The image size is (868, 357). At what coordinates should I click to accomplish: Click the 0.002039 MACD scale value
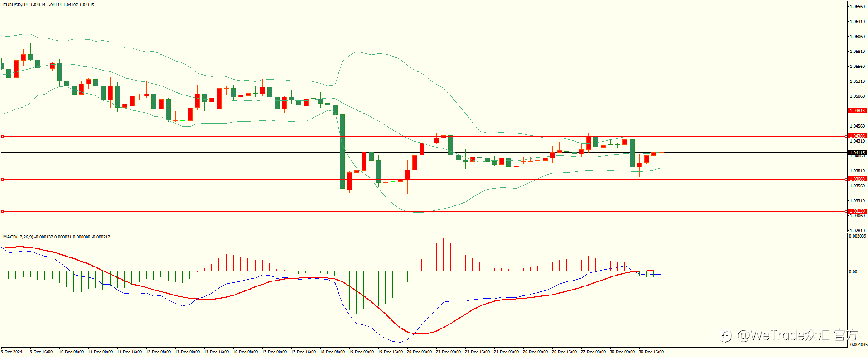pyautogui.click(x=858, y=236)
